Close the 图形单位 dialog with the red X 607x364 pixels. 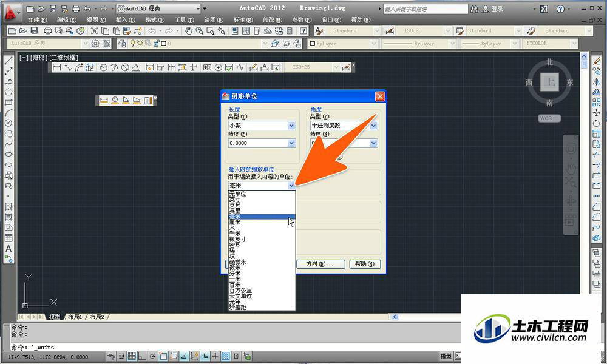pos(380,96)
